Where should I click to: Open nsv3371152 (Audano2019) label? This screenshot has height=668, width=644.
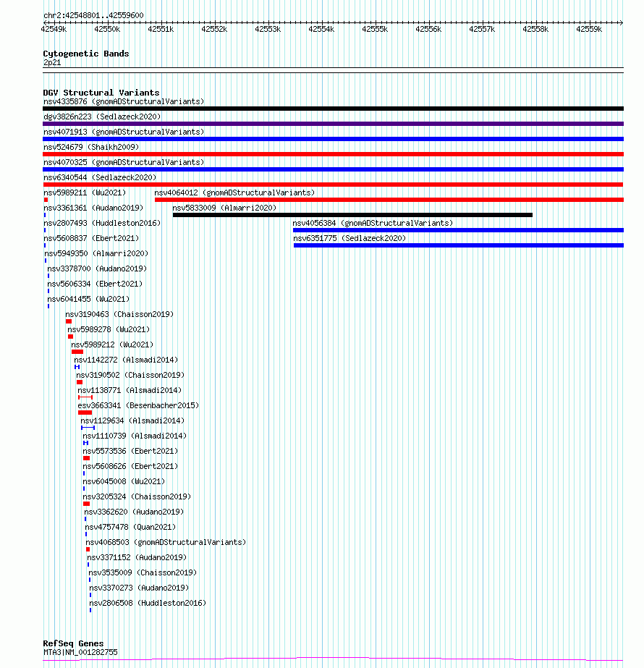pyautogui.click(x=137, y=558)
